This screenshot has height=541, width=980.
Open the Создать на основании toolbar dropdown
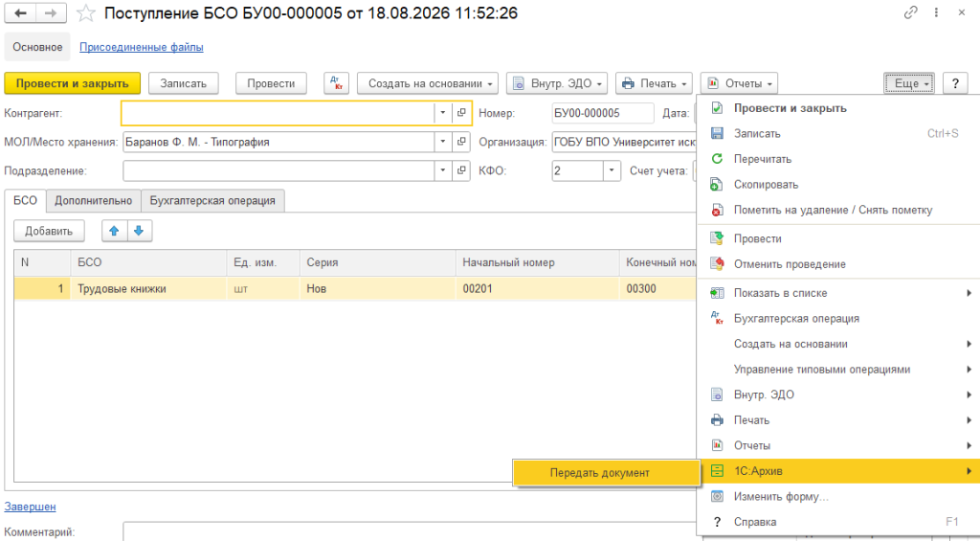coord(428,83)
